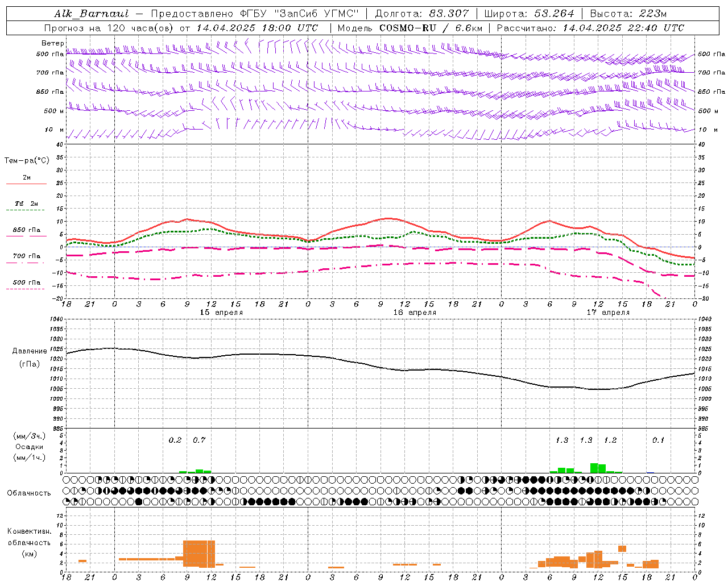Screen dimensions: 728x582
Task: Click the 'Осадки' precipitation label
Action: tap(30, 447)
